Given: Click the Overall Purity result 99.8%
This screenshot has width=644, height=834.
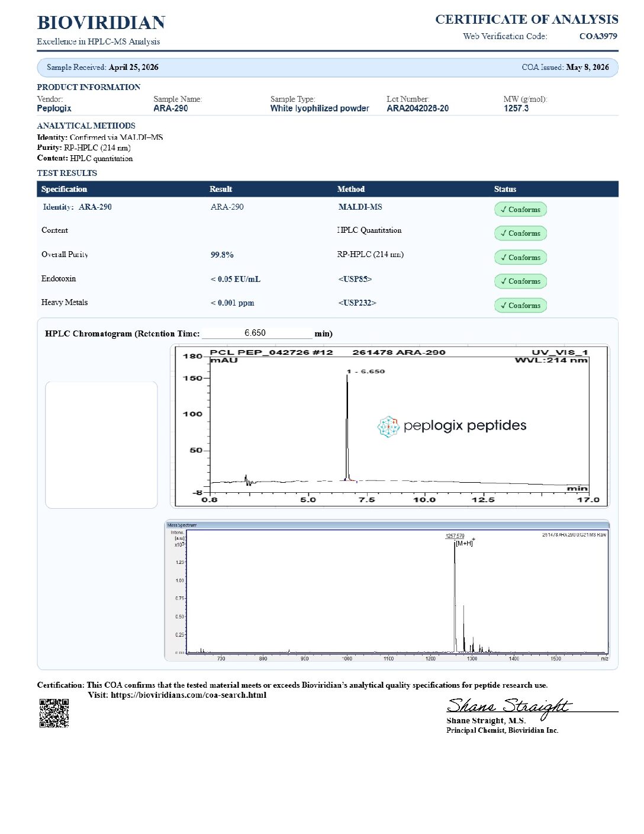Looking at the screenshot, I should coord(222,255).
